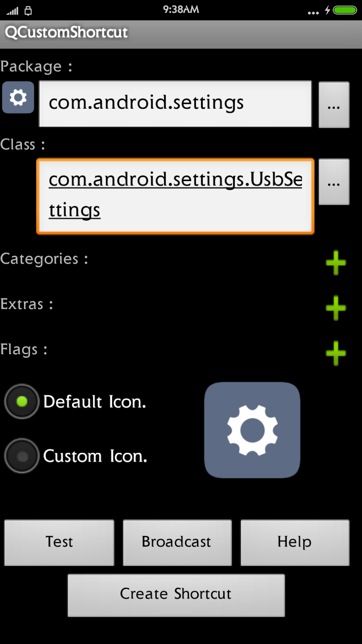Image resolution: width=362 pixels, height=644 pixels.
Task: Add an extra using the green plus icon
Action: (336, 309)
